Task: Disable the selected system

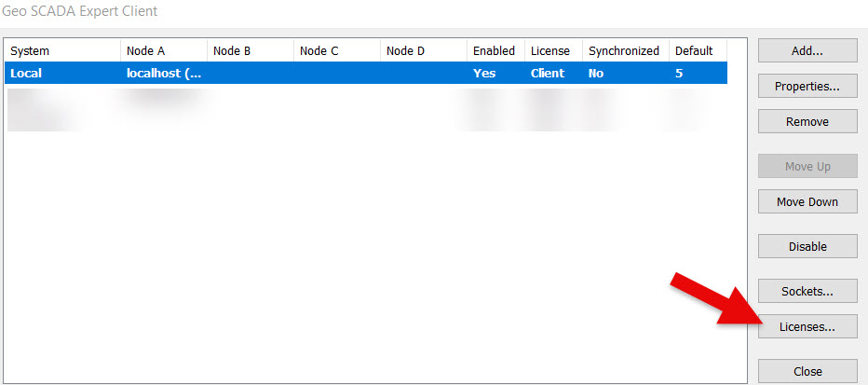Action: (807, 246)
